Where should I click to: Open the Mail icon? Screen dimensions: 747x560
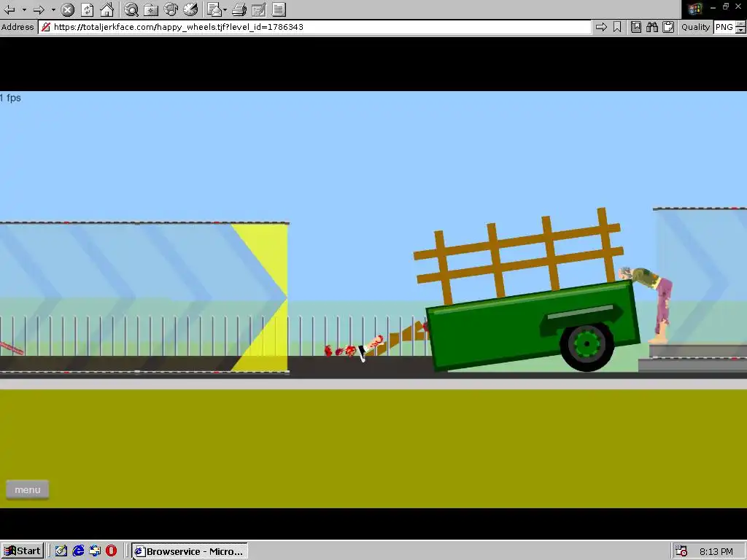click(x=215, y=9)
